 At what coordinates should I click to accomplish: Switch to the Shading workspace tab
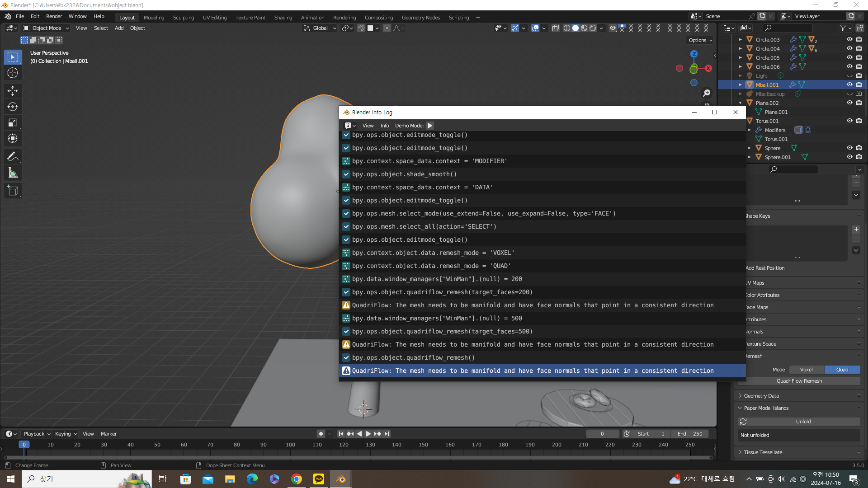coord(283,18)
